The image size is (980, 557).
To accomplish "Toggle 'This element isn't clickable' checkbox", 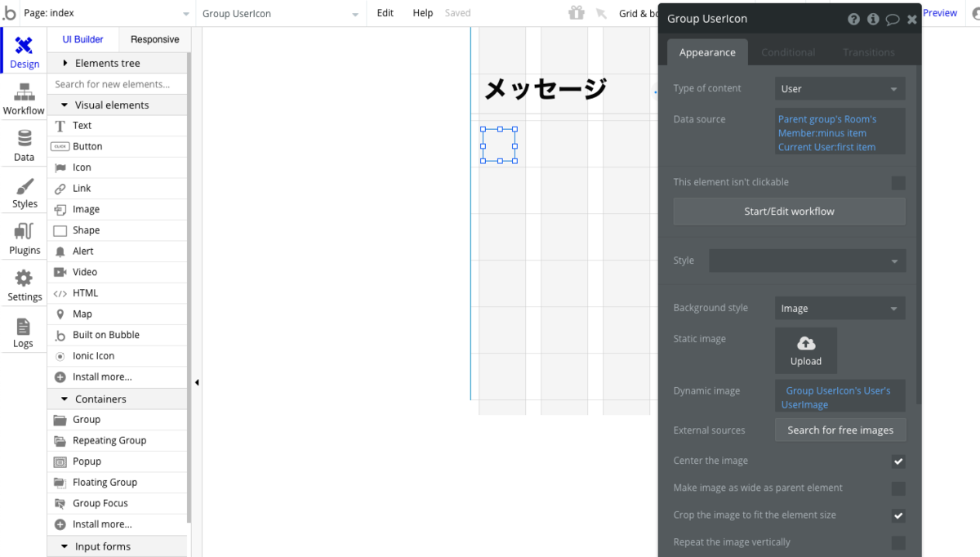I will point(898,183).
